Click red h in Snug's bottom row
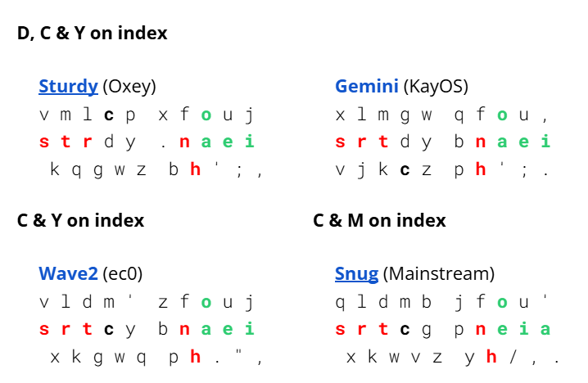Screen dimensions: 588x383 click(491, 357)
